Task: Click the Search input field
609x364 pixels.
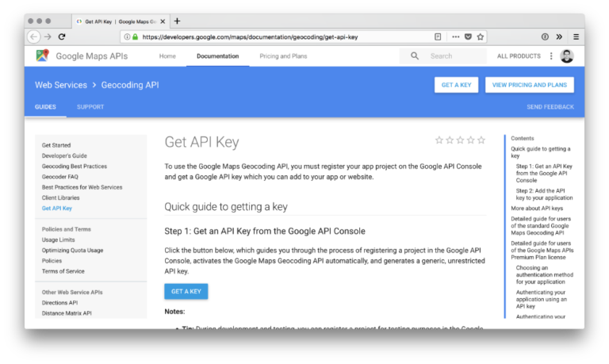Action: [452, 56]
